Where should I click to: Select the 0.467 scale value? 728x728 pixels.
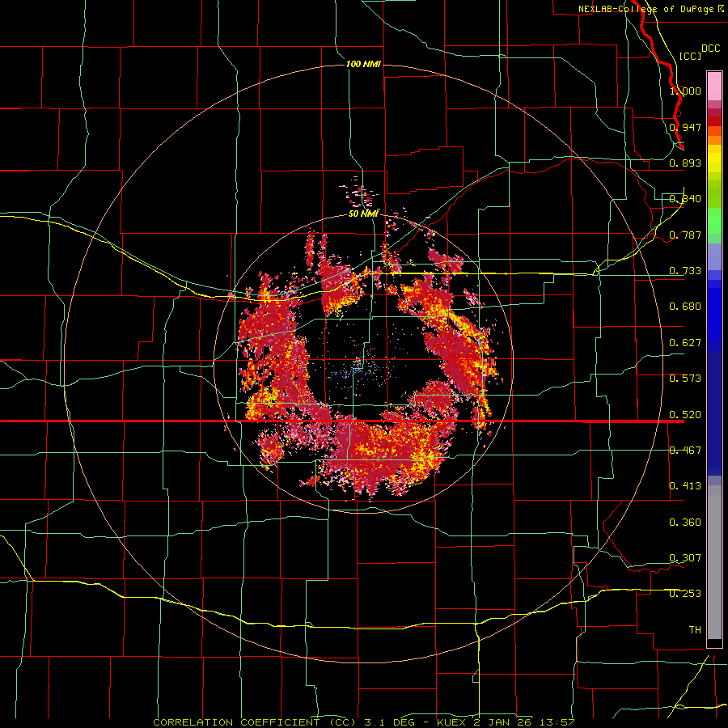coord(685,451)
